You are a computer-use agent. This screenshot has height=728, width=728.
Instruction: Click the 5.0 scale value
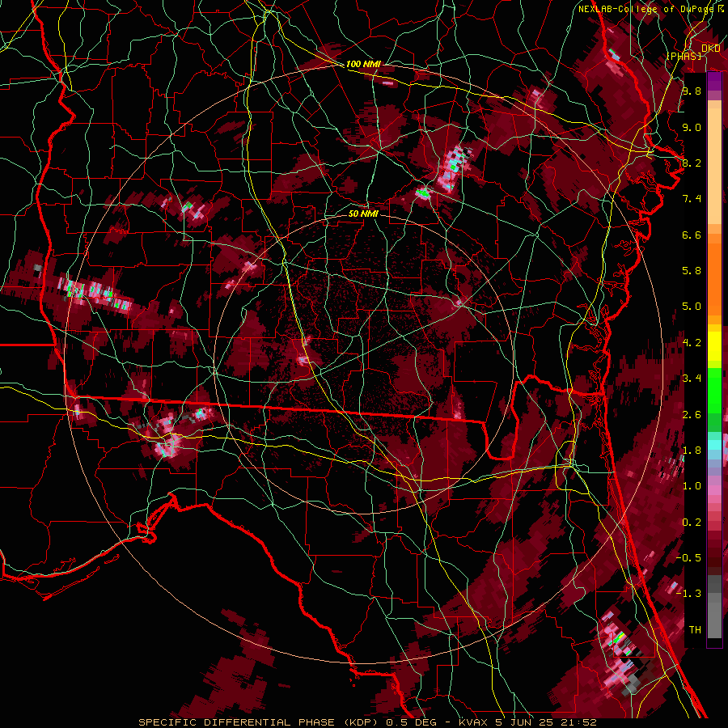pyautogui.click(x=692, y=307)
